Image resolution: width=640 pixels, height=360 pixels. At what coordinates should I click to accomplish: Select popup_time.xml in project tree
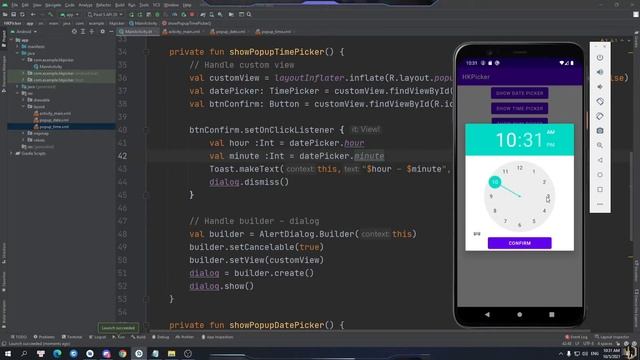(51, 127)
